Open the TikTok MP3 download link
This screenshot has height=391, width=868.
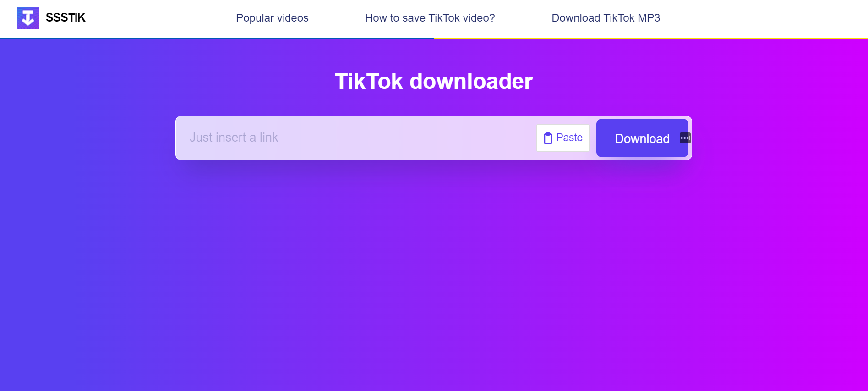coord(606,18)
